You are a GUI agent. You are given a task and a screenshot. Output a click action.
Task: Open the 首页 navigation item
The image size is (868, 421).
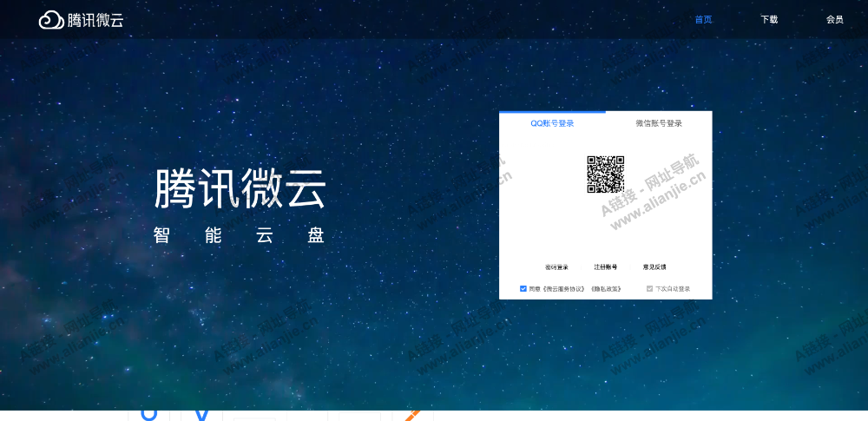tap(704, 19)
